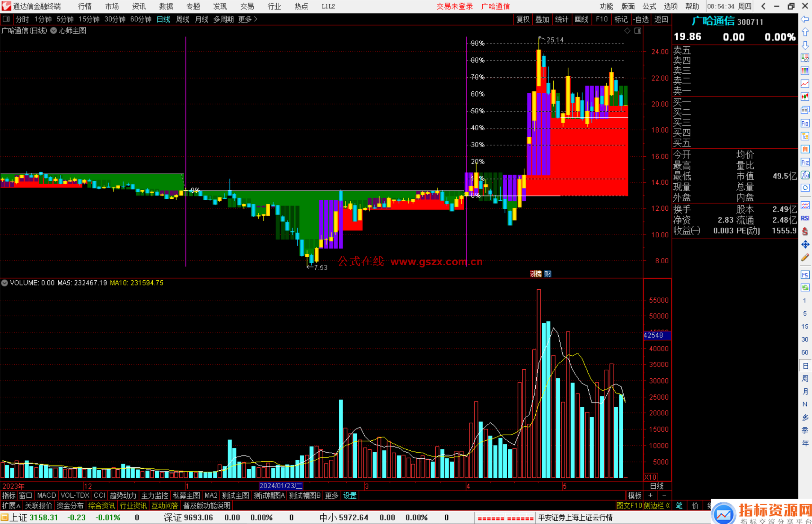Expand the 更多 period dropdown in top toolbar

coord(248,19)
